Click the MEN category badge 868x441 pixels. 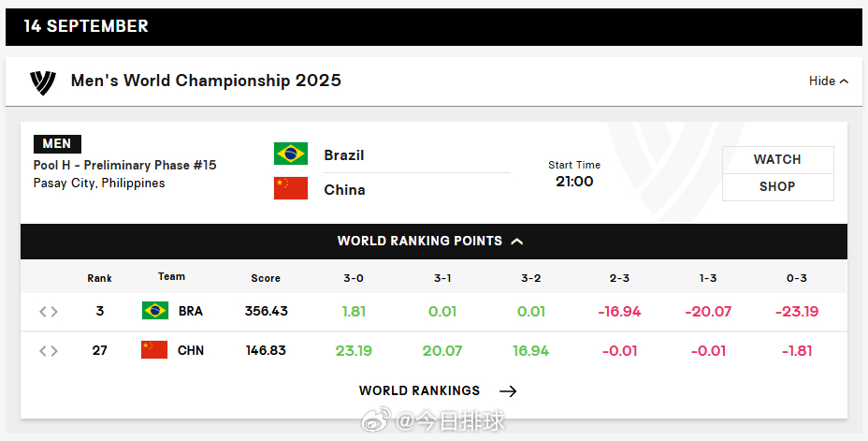click(57, 144)
